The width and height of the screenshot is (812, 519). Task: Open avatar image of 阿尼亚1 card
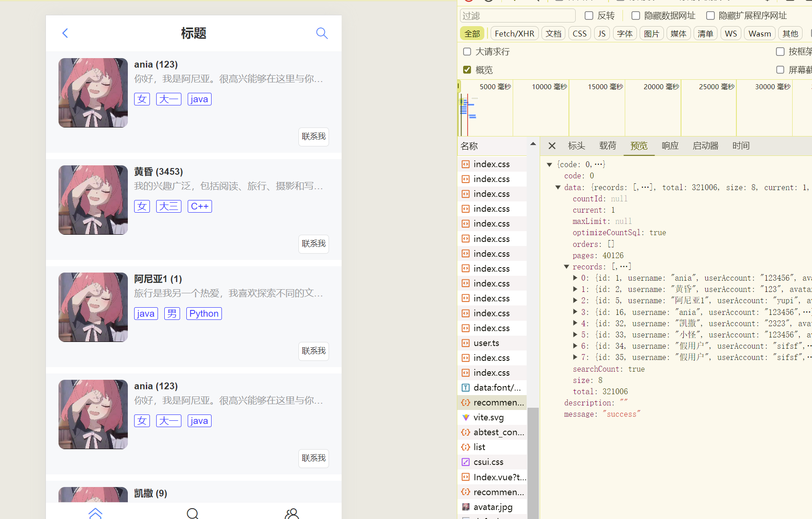click(x=93, y=307)
